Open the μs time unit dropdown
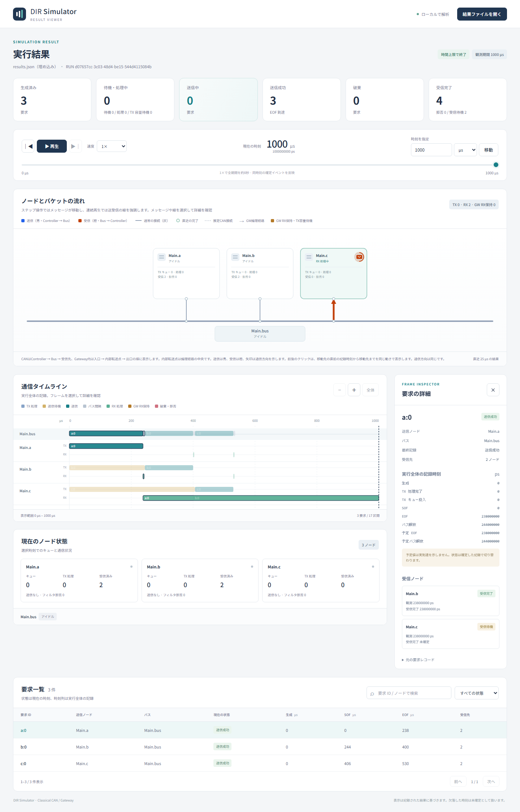520x812 pixels. coord(465,150)
